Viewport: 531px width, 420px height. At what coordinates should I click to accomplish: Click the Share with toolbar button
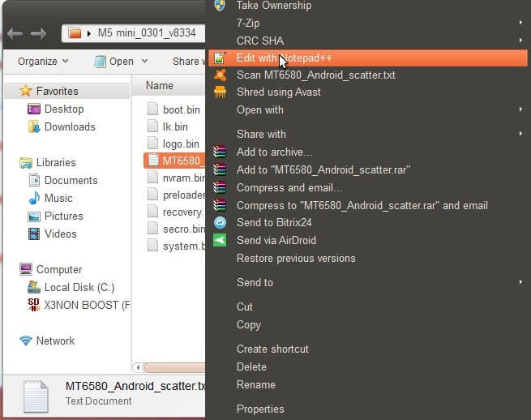(188, 62)
